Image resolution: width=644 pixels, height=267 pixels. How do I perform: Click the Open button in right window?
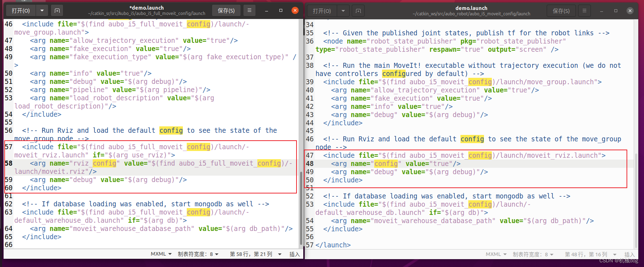pyautogui.click(x=322, y=11)
